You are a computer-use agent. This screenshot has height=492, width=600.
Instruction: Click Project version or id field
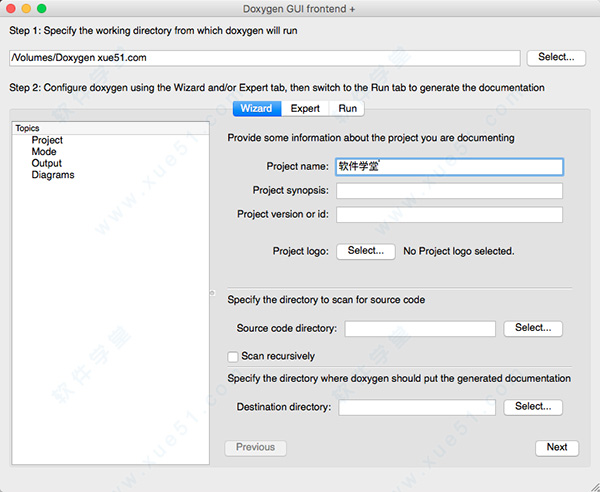(448, 215)
